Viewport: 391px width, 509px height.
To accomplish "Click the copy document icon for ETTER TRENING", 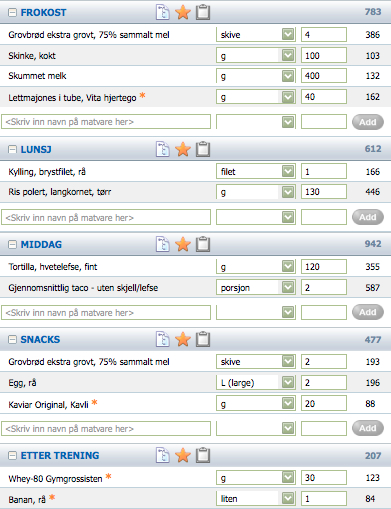I will [x=163, y=455].
